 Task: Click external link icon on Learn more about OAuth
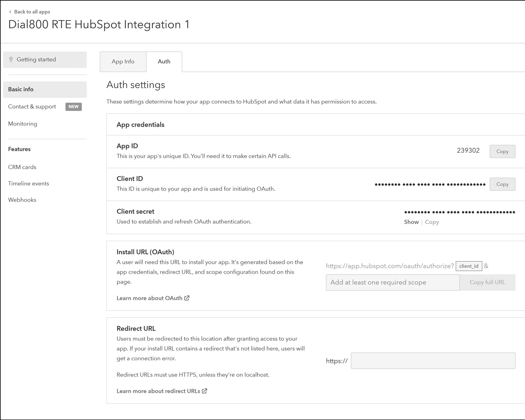coord(187,298)
